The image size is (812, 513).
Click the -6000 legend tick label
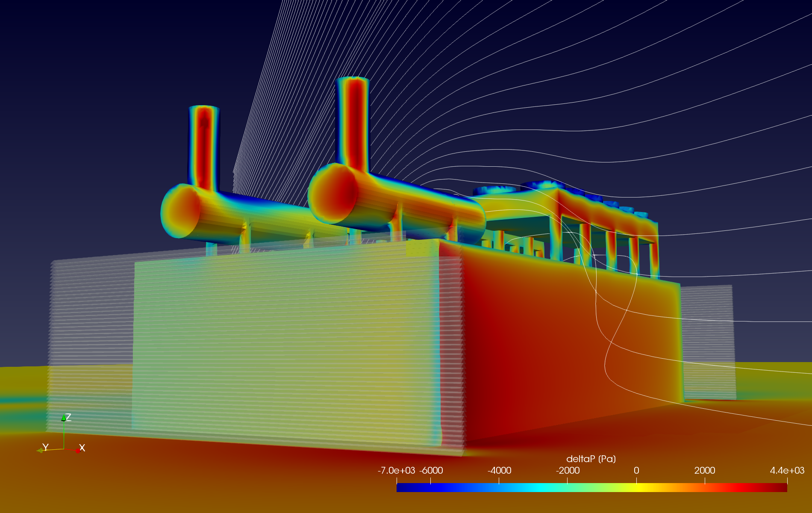pos(431,471)
